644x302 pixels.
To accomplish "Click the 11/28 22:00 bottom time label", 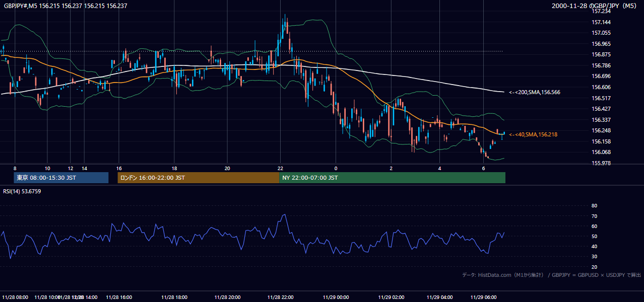I will tap(281, 297).
